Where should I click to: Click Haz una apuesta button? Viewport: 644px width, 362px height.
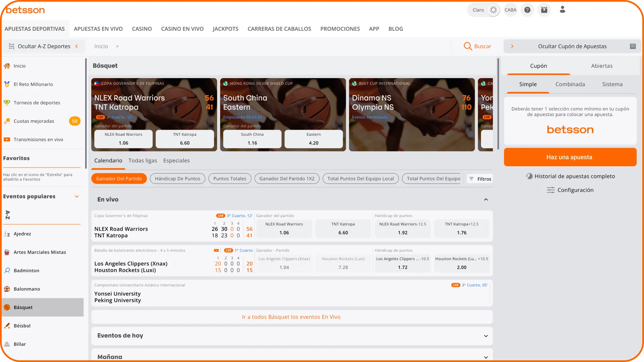click(570, 157)
